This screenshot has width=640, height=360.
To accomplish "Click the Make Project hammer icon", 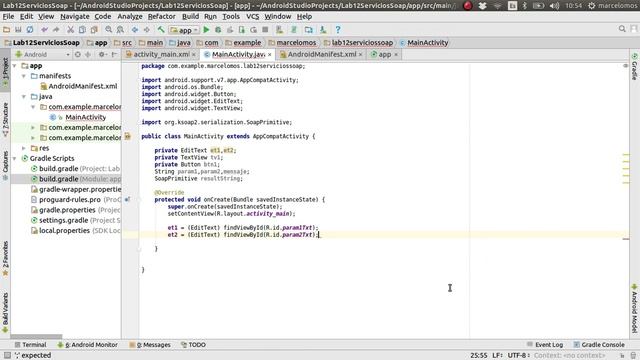I will coord(161,29).
